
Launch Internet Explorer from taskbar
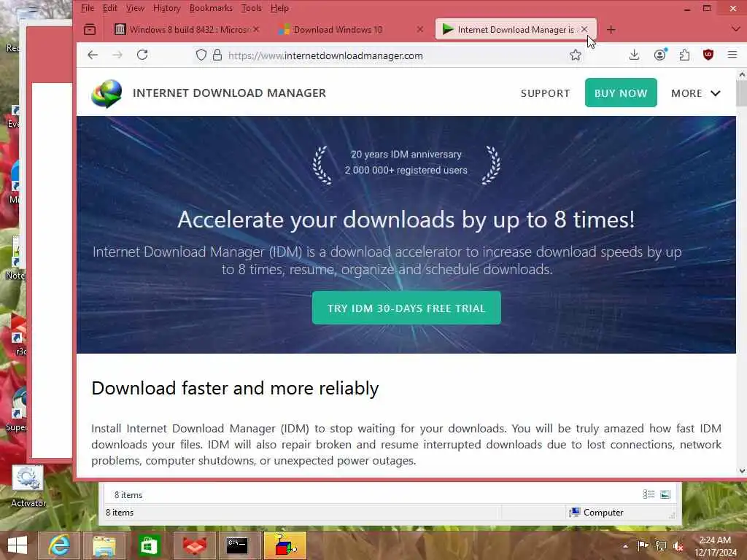[x=58, y=545]
